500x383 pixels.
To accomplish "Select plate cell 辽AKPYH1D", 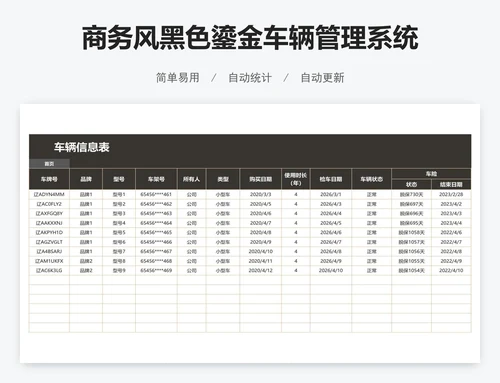I will click(49, 232).
